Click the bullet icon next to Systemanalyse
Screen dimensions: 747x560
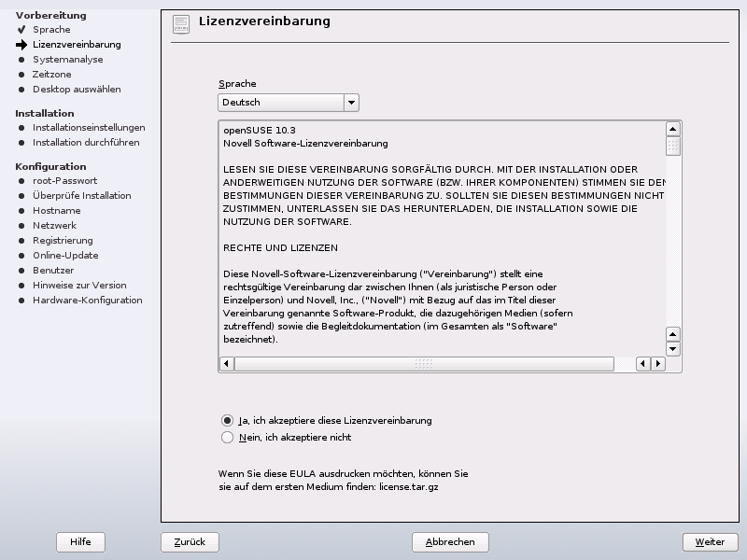tap(21, 60)
